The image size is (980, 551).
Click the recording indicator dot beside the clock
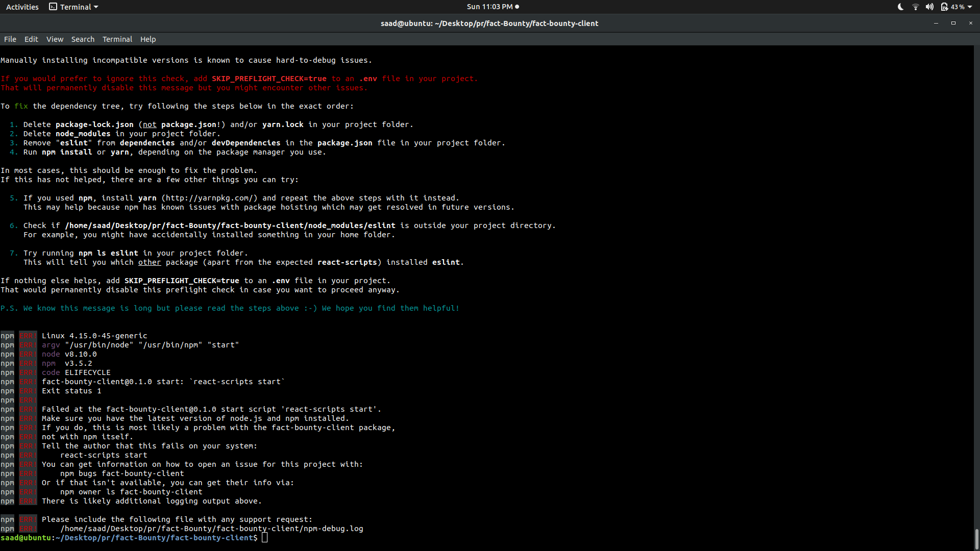click(516, 7)
